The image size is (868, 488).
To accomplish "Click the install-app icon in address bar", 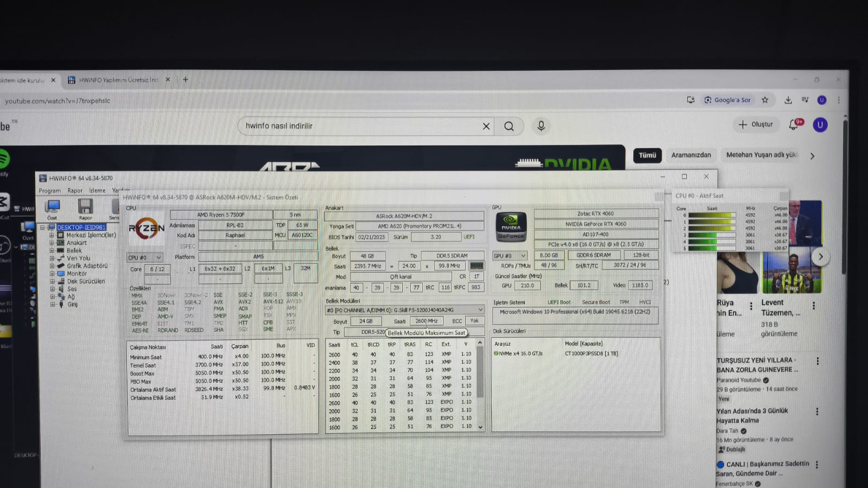I will [690, 100].
